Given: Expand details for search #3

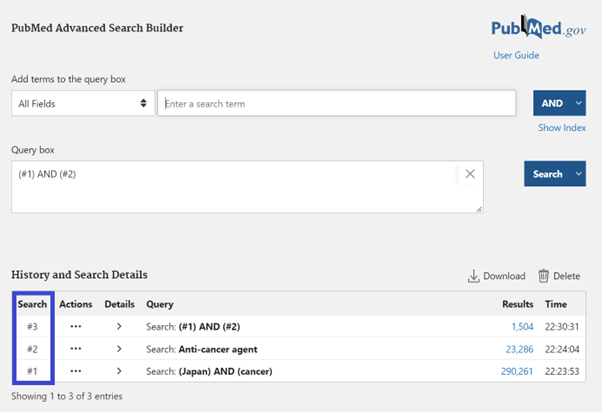Looking at the screenshot, I should coord(119,327).
